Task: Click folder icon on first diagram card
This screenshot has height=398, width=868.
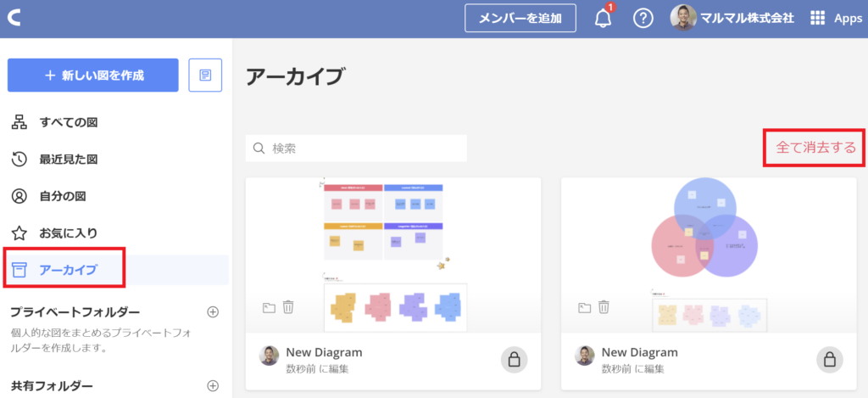Action: point(269,307)
